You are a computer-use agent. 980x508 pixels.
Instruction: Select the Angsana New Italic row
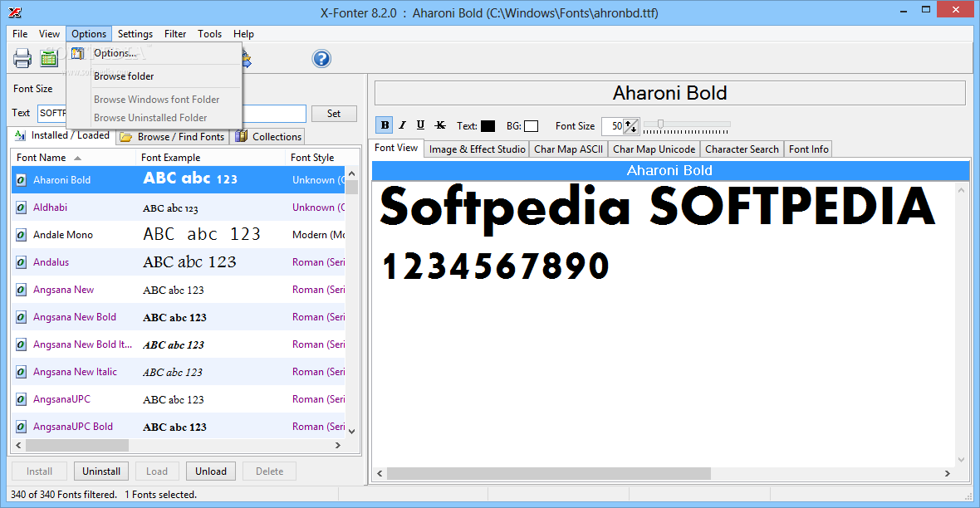pyautogui.click(x=178, y=372)
